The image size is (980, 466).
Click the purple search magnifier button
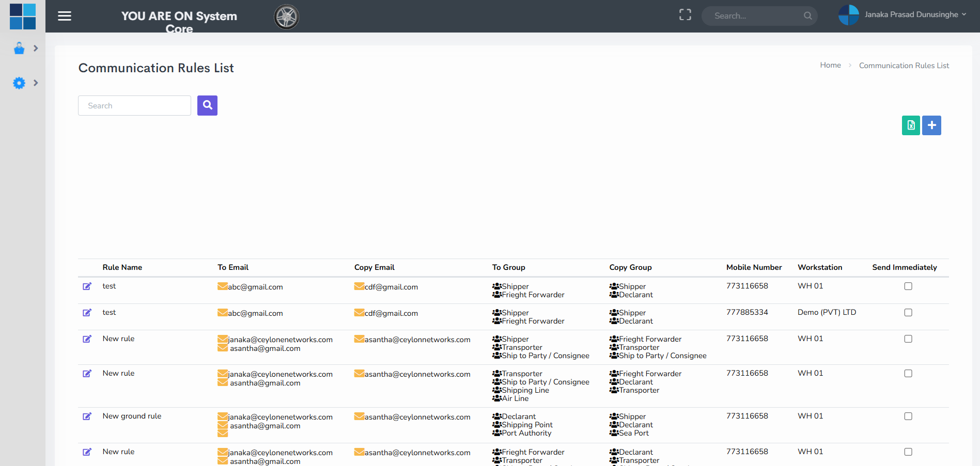click(207, 105)
